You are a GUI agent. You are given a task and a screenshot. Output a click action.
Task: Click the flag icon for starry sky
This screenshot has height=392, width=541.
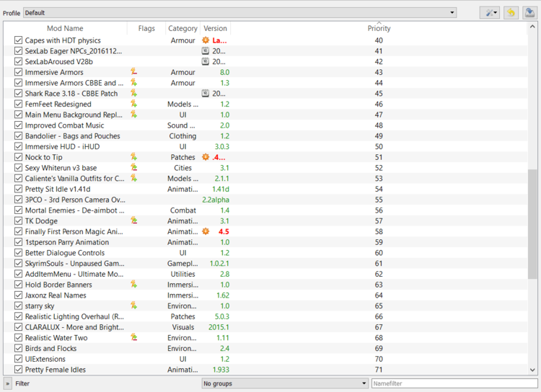pos(134,306)
